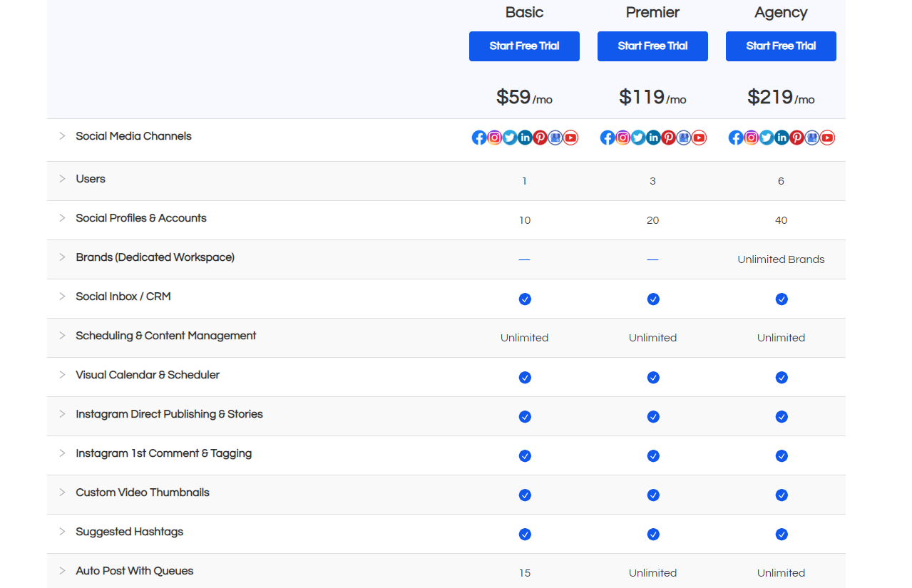Click the Basic checkmark for Social Inbox / CRM
The width and height of the screenshot is (912, 588).
tap(525, 299)
